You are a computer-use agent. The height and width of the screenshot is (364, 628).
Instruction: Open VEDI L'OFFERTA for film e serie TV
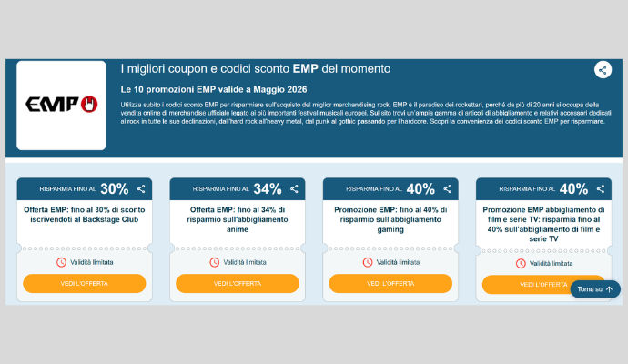click(527, 285)
